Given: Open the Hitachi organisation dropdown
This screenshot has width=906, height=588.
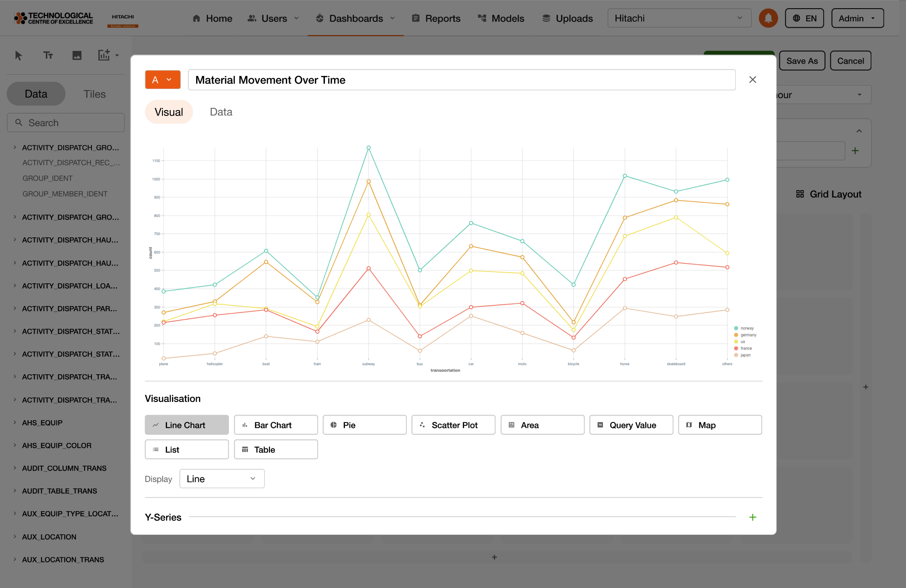Looking at the screenshot, I should (679, 18).
